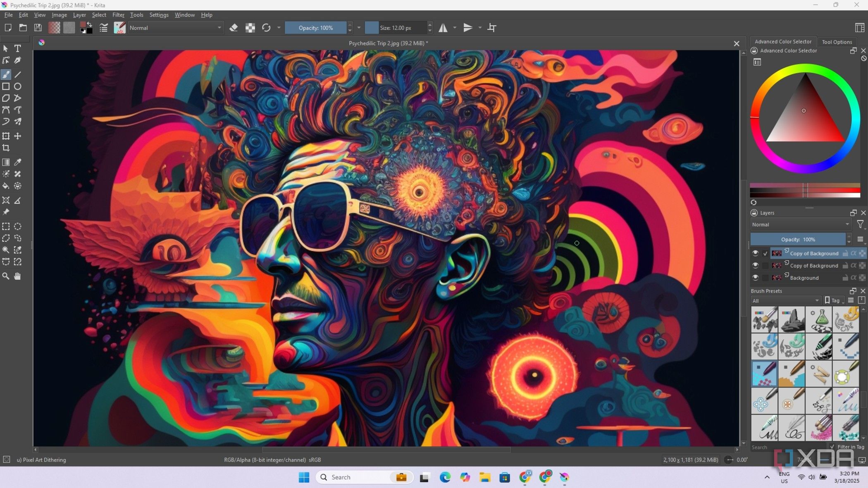The width and height of the screenshot is (868, 488).
Task: Toggle the Filter in Tag checkbox
Action: 832,447
